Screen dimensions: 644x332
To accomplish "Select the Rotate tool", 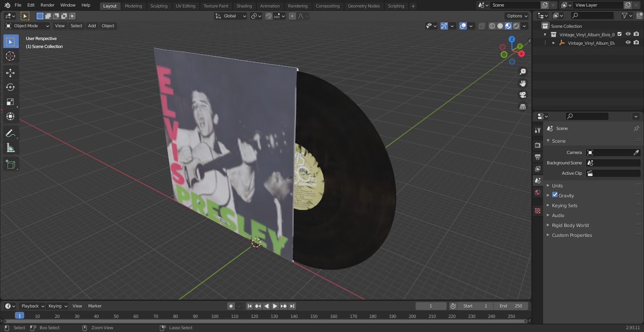I will point(10,87).
